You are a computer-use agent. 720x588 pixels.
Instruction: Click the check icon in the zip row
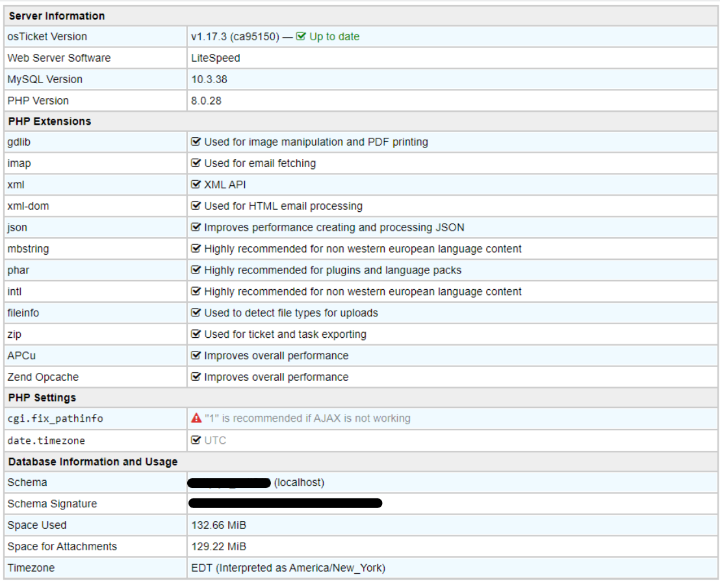click(196, 334)
